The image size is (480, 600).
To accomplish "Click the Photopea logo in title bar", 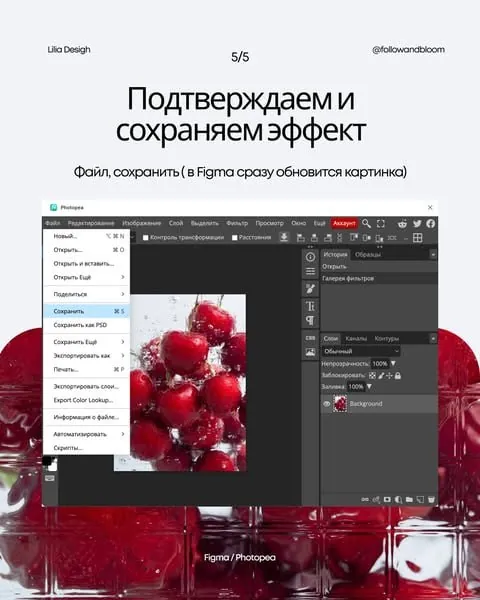I will pos(54,207).
